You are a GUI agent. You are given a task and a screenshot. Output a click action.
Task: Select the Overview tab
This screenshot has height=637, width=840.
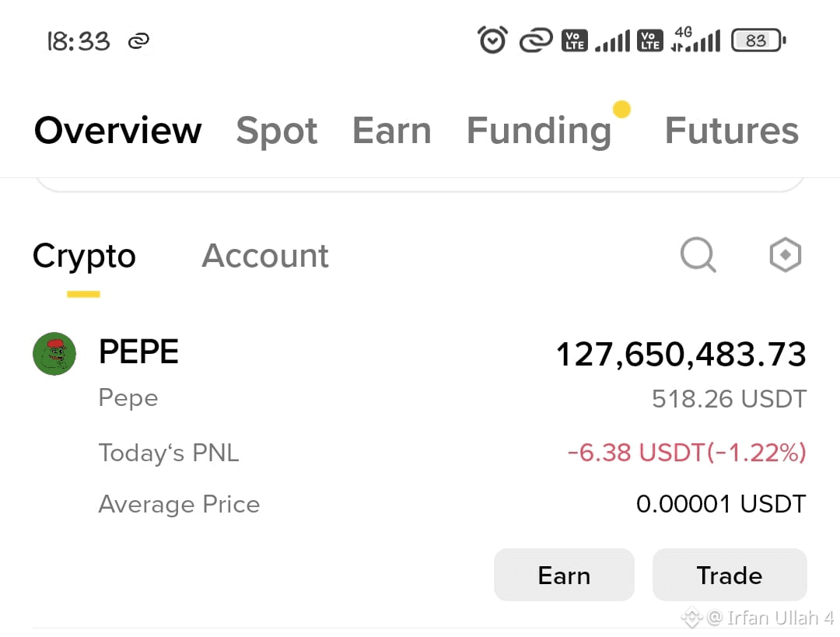(x=118, y=131)
